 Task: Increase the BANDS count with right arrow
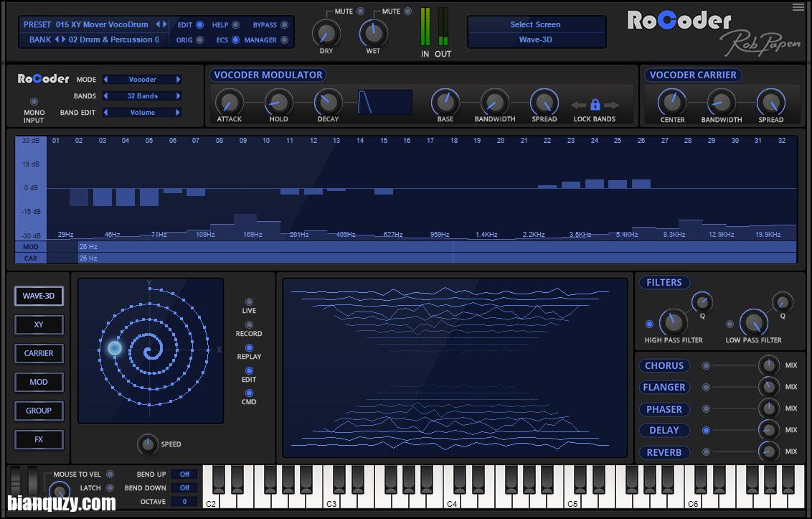(178, 96)
